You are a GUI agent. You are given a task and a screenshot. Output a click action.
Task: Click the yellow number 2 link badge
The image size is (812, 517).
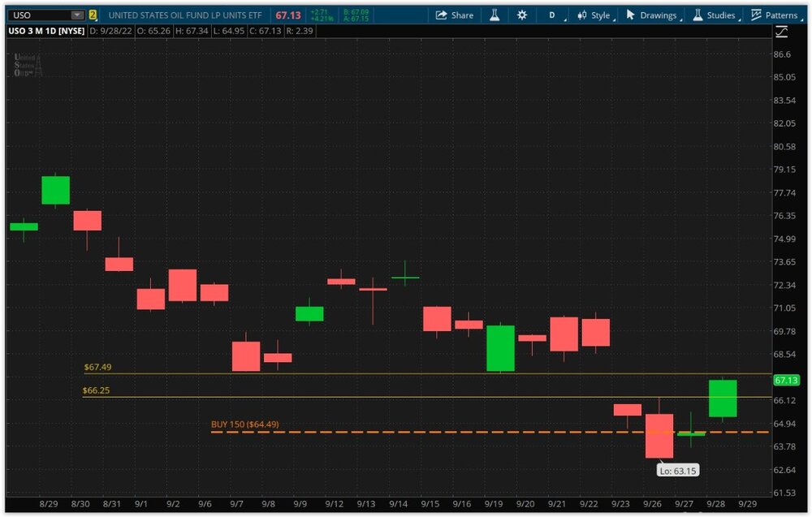[93, 15]
